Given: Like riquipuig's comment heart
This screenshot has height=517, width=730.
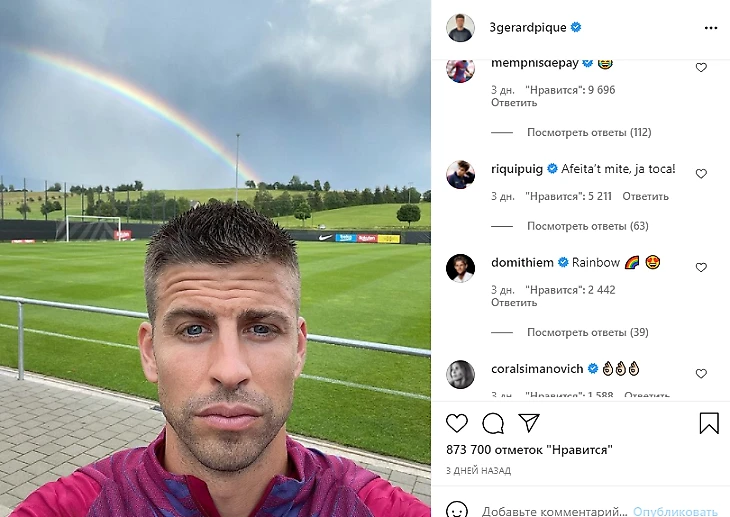Looking at the screenshot, I should [x=701, y=174].
